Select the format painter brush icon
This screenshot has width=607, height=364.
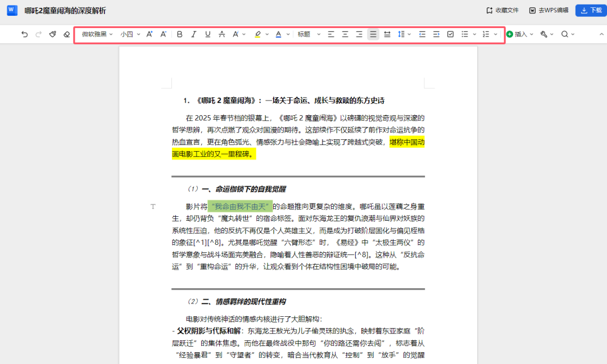53,34
